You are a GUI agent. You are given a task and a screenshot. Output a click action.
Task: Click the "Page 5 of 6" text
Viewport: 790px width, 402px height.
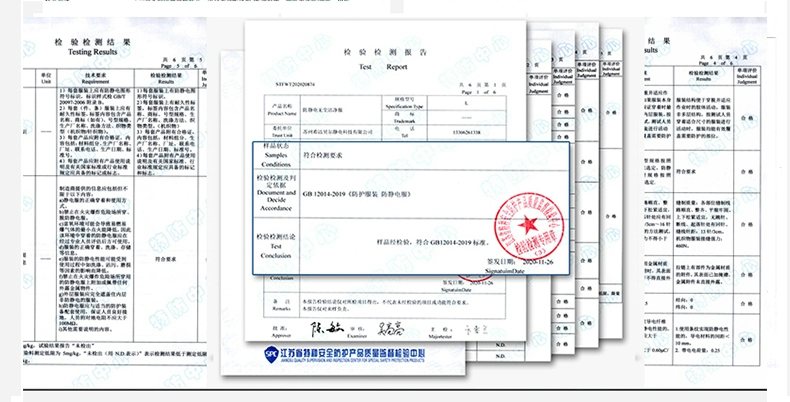pyautogui.click(x=179, y=66)
